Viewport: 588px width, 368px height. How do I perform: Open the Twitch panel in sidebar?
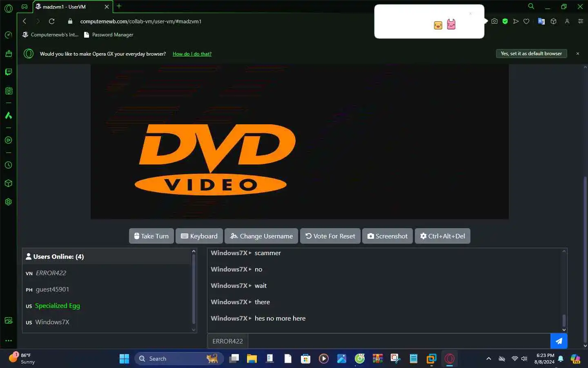coord(9,72)
